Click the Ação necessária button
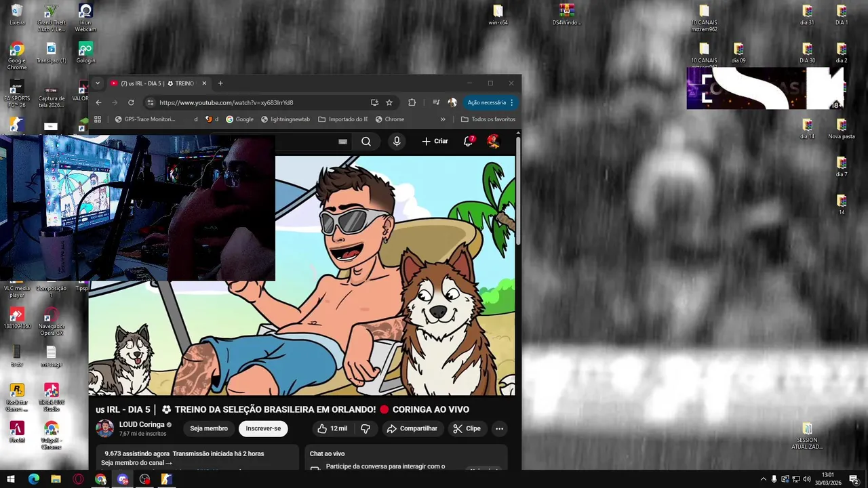The height and width of the screenshot is (488, 868). tap(491, 102)
